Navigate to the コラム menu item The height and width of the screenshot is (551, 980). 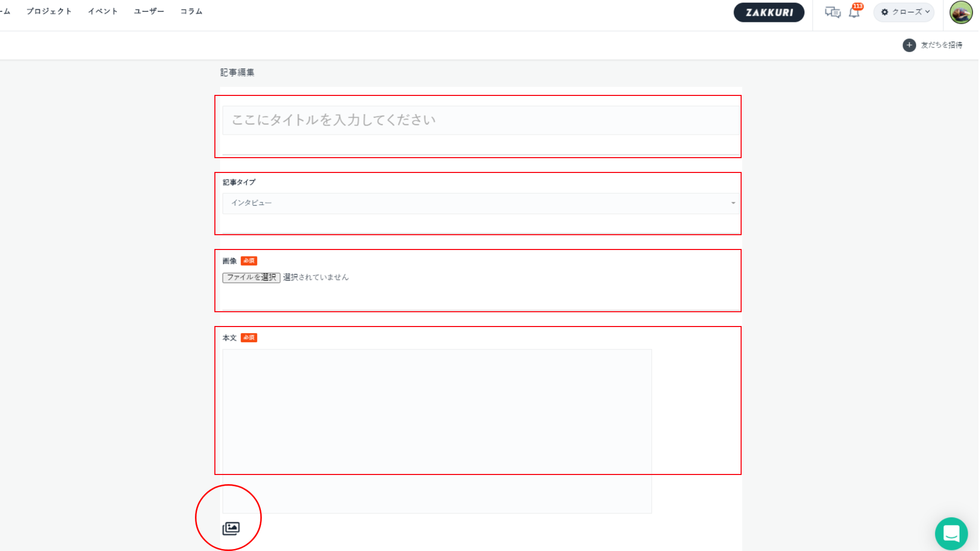point(191,11)
